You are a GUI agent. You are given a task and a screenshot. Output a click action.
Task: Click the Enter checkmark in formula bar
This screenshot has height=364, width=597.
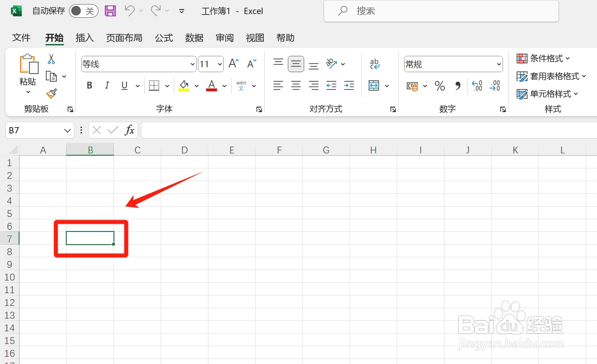113,130
